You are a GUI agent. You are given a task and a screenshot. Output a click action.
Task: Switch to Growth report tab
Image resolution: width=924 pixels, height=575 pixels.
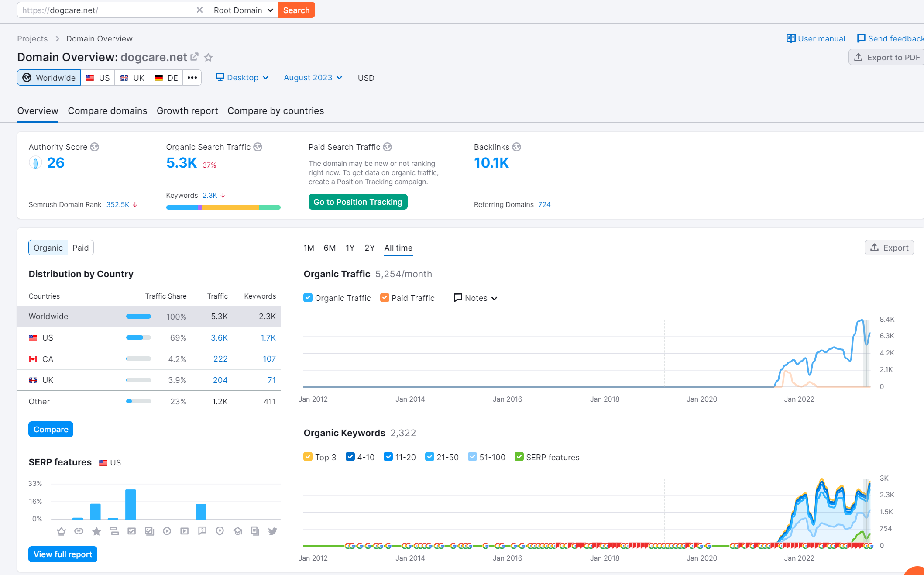pyautogui.click(x=187, y=111)
